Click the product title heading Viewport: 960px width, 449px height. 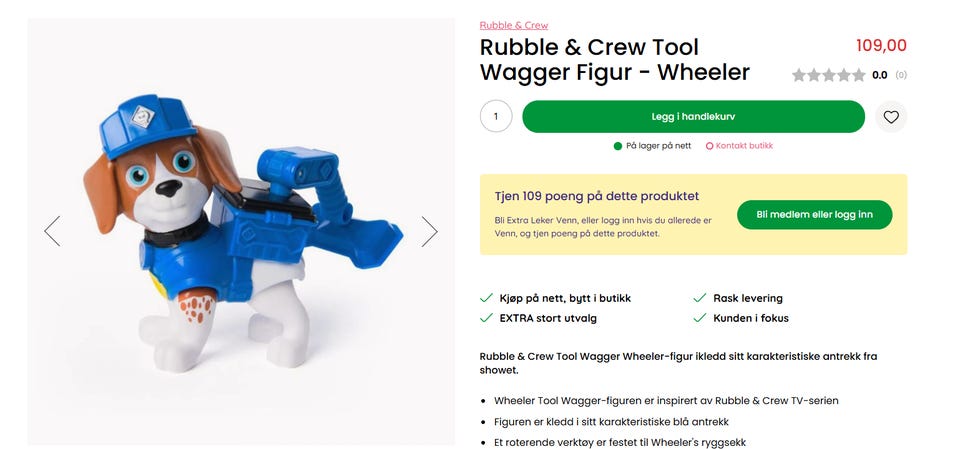pyautogui.click(x=614, y=59)
